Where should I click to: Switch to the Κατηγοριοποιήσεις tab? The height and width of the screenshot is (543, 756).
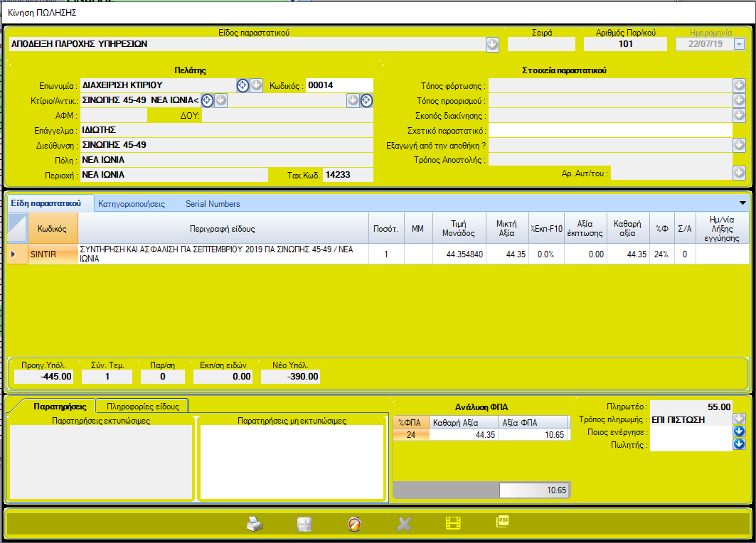[x=132, y=204]
